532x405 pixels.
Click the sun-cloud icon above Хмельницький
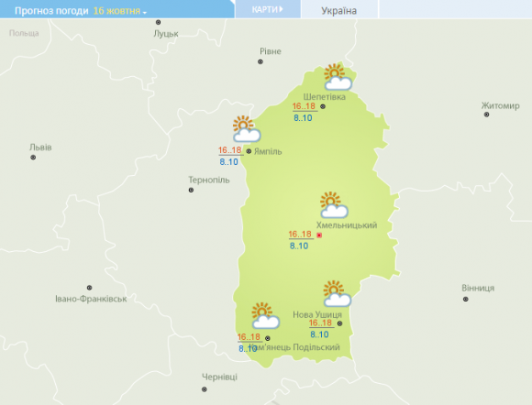[334, 204]
